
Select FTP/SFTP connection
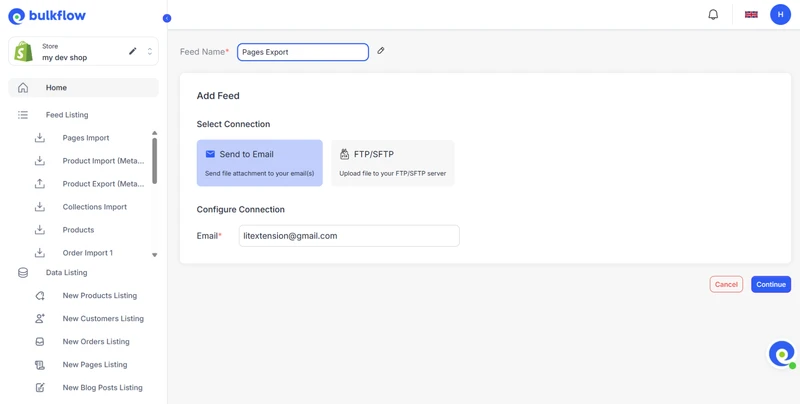(393, 163)
